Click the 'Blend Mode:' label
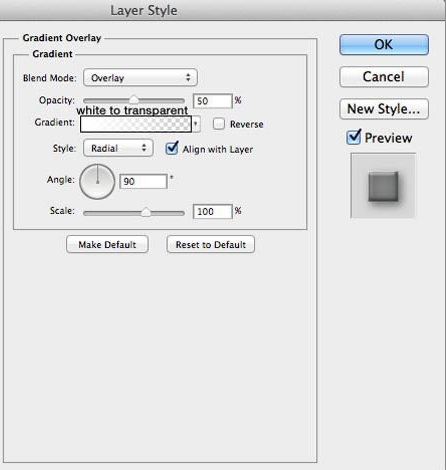The width and height of the screenshot is (446, 470). coord(50,78)
